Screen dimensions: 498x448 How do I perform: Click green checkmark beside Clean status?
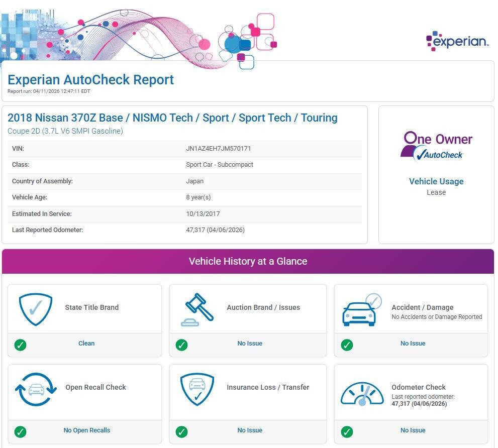point(21,345)
